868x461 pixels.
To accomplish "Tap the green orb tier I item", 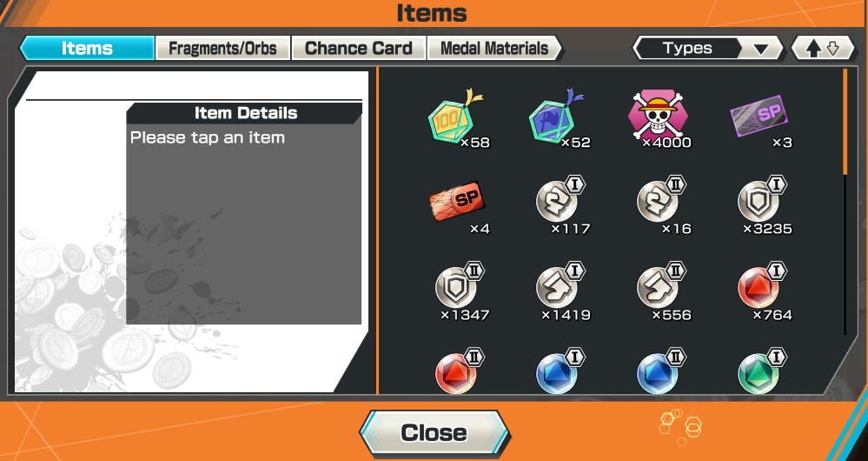I will pos(761,371).
